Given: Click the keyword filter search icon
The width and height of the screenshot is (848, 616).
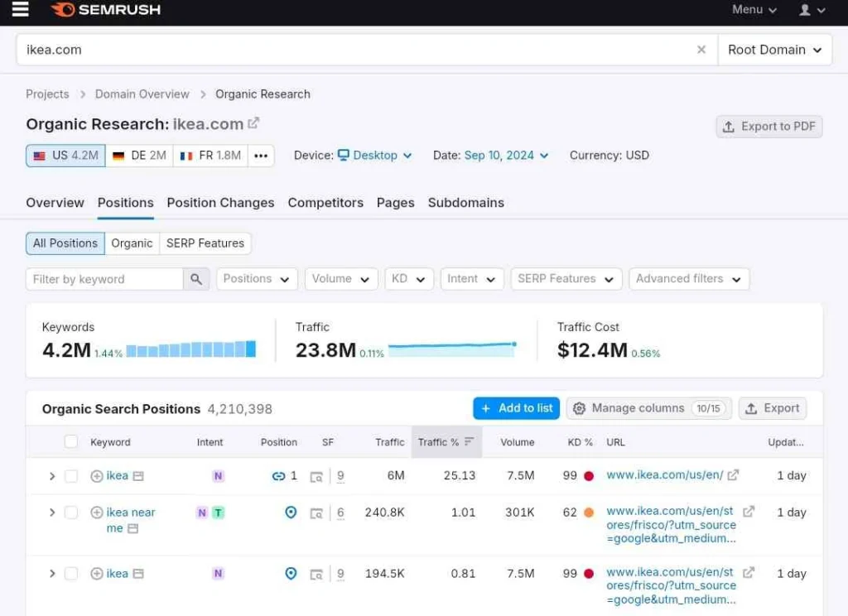Looking at the screenshot, I should 195,279.
